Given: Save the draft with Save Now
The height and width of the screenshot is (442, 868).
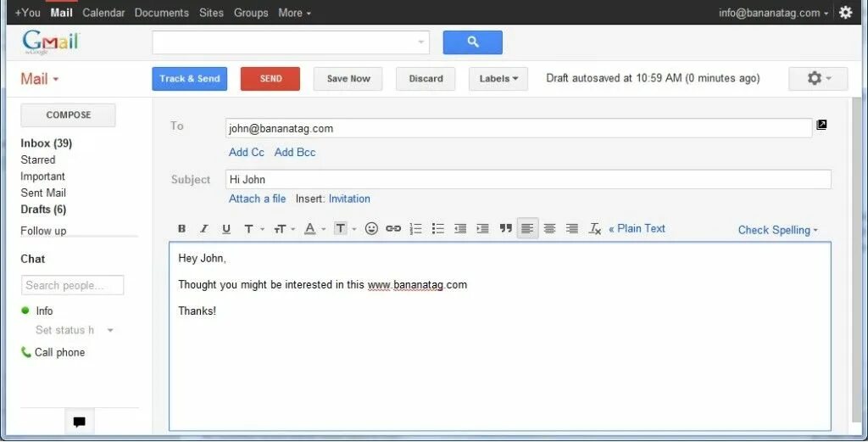Looking at the screenshot, I should 348,79.
